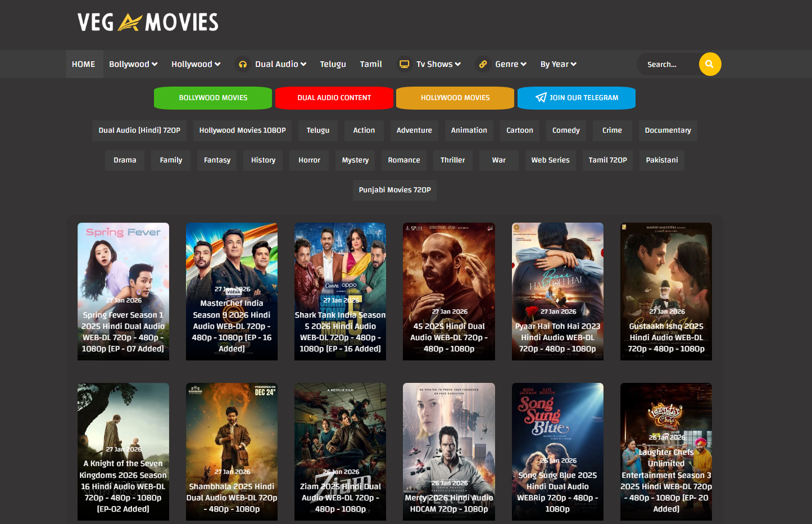Click the green BOLLYWOOD MOVIES button
812x524 pixels.
click(213, 98)
